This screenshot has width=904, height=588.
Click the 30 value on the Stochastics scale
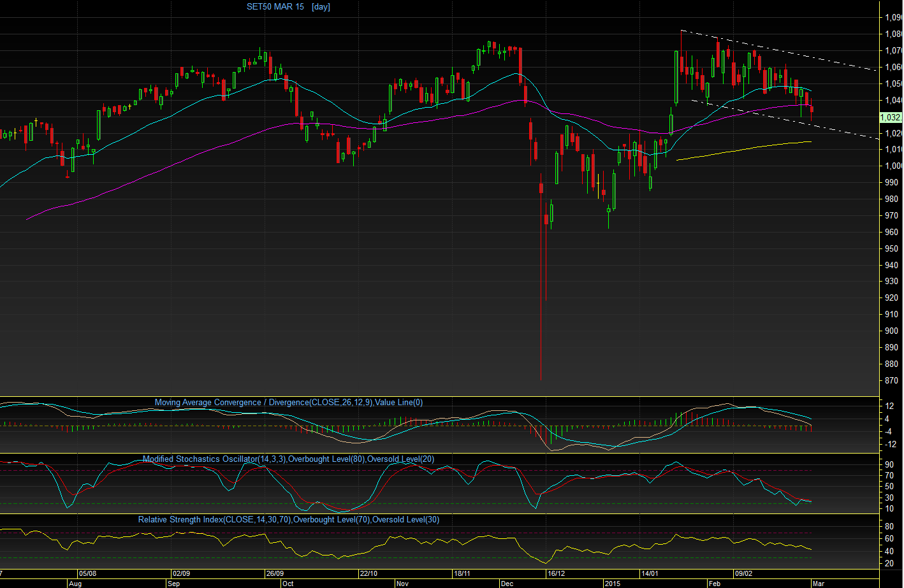(889, 498)
